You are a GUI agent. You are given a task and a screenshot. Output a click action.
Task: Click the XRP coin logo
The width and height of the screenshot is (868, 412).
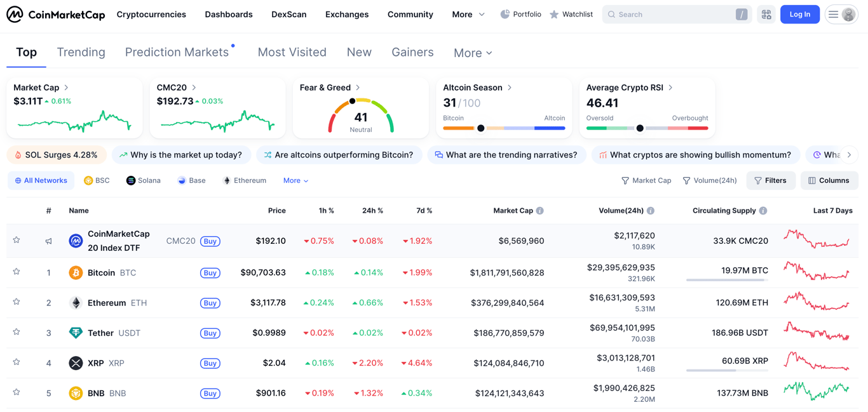click(76, 363)
